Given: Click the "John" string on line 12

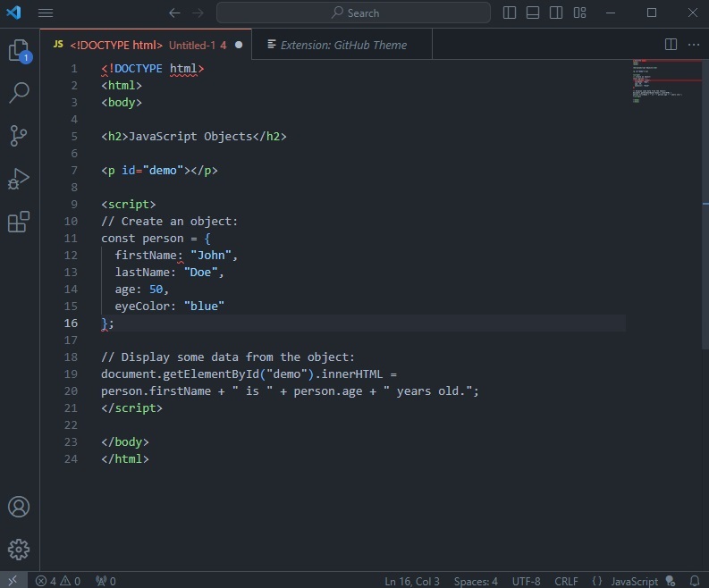Looking at the screenshot, I should [211, 256].
